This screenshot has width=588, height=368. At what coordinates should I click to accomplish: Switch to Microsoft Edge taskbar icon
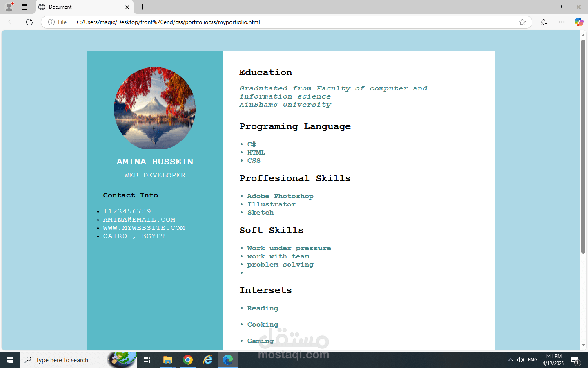coord(228,360)
